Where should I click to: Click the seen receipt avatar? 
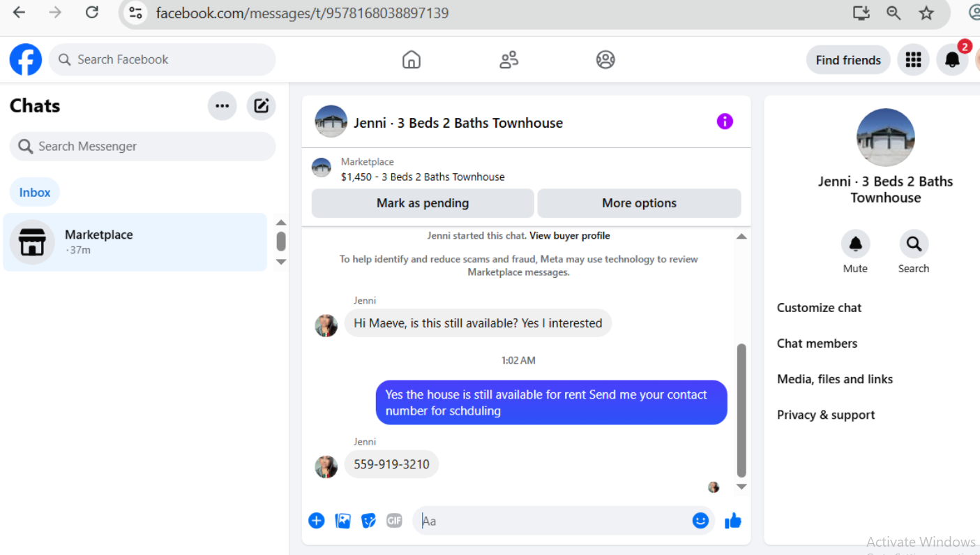(714, 487)
